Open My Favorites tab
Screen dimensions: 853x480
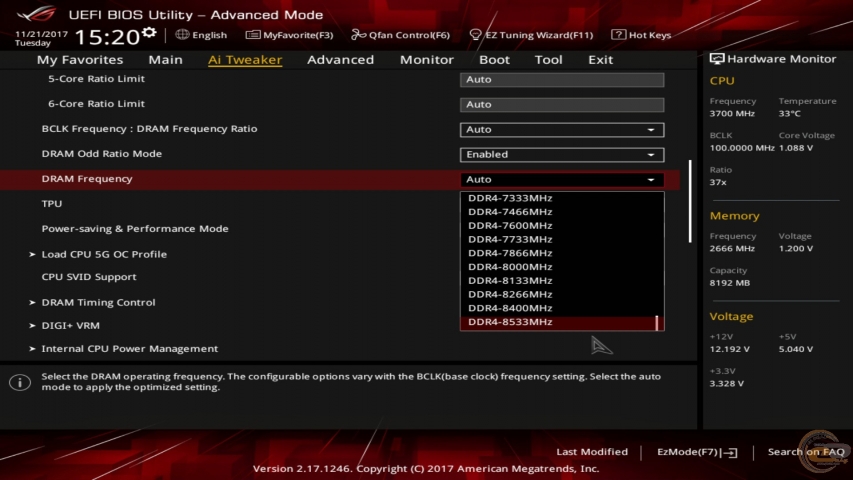80,59
